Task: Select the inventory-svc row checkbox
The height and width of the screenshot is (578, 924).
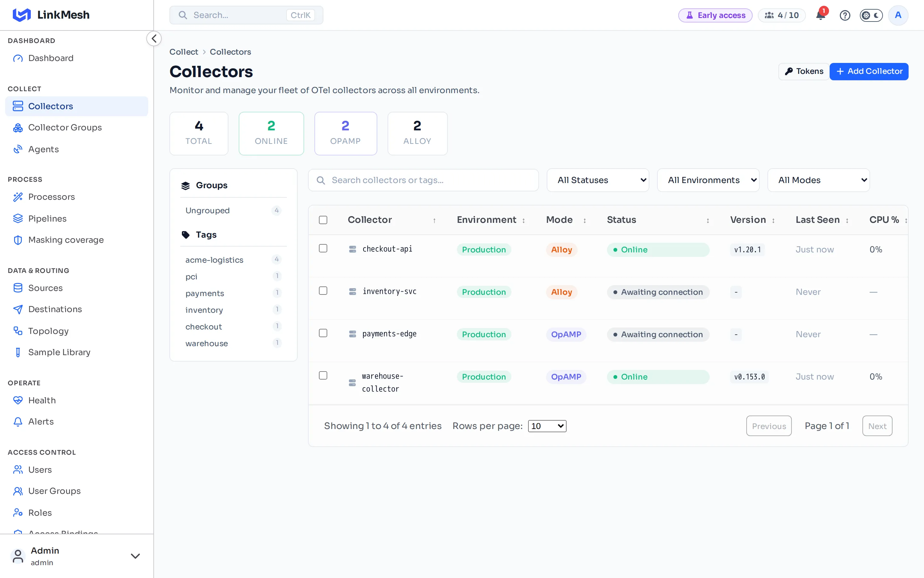Action: click(323, 291)
